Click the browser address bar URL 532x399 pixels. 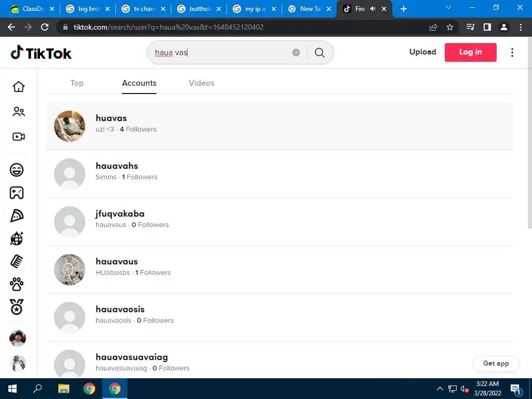(168, 27)
